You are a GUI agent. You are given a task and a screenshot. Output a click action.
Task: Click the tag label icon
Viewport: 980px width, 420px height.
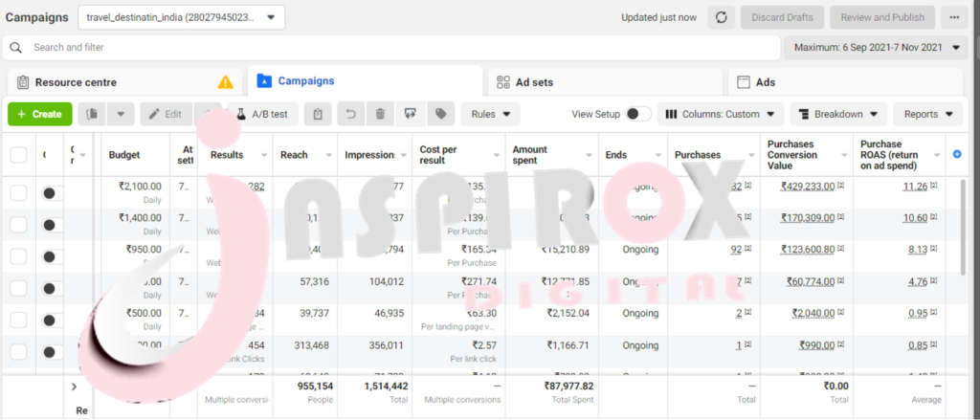[x=440, y=114]
